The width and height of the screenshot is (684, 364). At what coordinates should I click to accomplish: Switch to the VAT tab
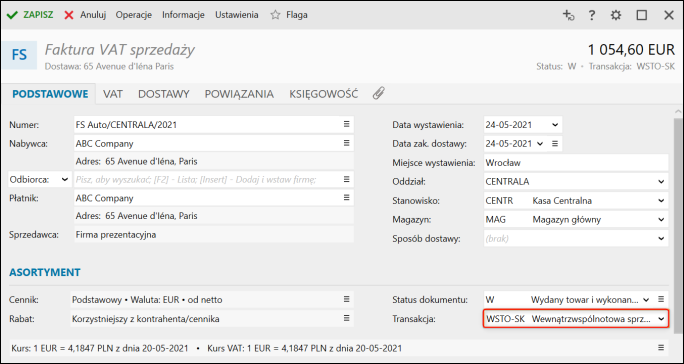coord(113,94)
